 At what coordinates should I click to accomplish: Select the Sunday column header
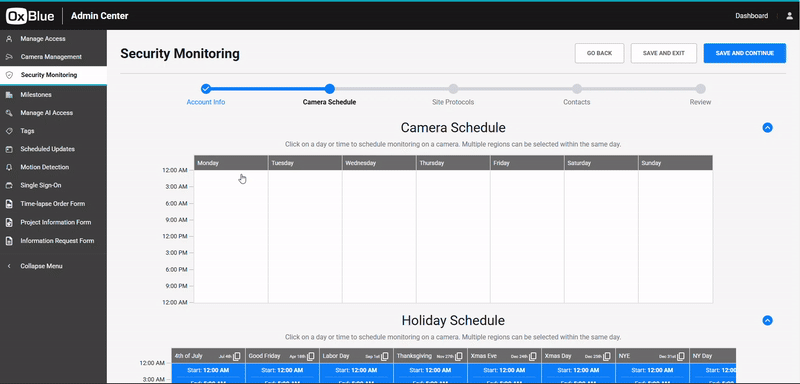click(x=676, y=163)
